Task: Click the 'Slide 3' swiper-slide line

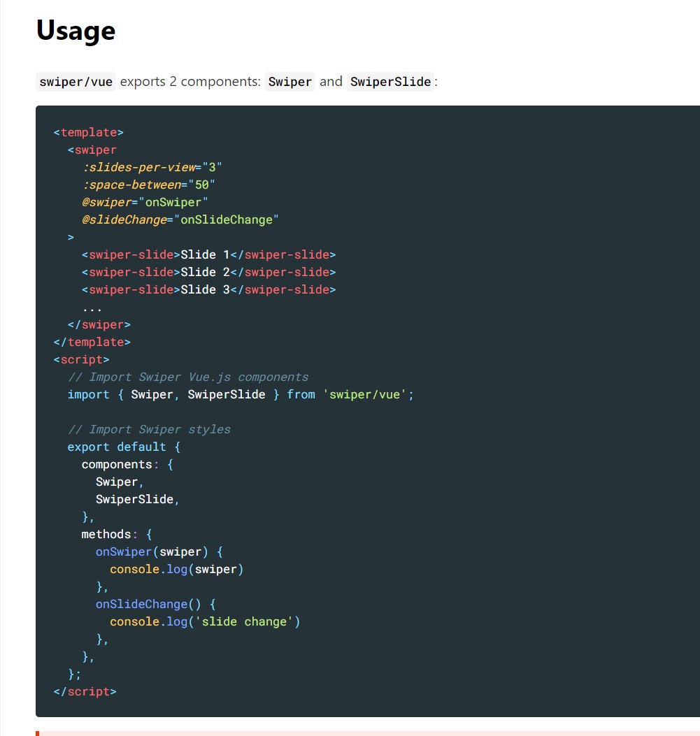Action: pyautogui.click(x=209, y=289)
